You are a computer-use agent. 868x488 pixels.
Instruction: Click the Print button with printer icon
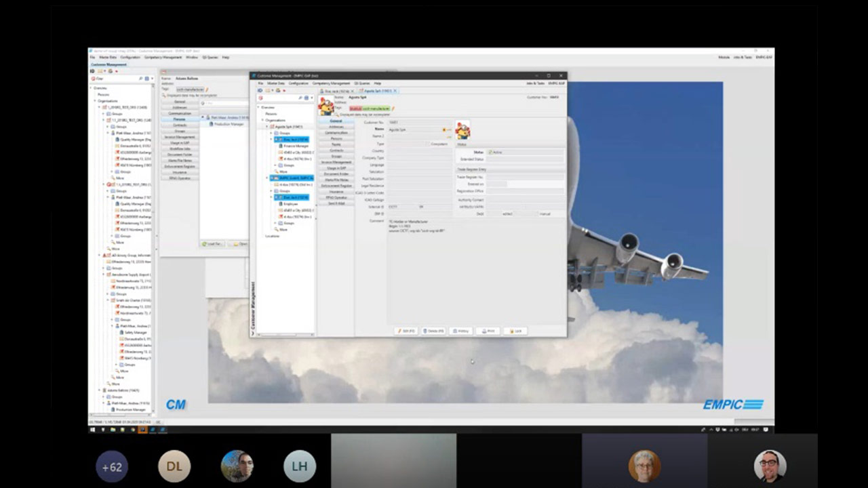pos(488,331)
